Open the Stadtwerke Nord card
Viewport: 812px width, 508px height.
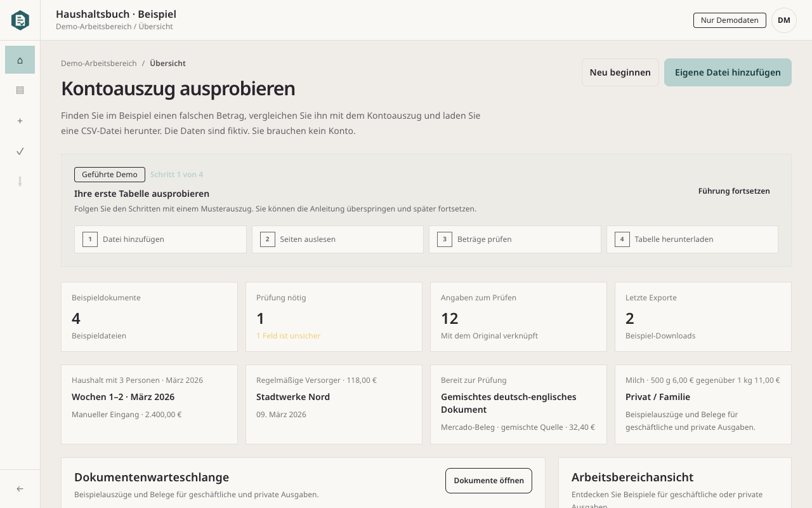(x=334, y=404)
